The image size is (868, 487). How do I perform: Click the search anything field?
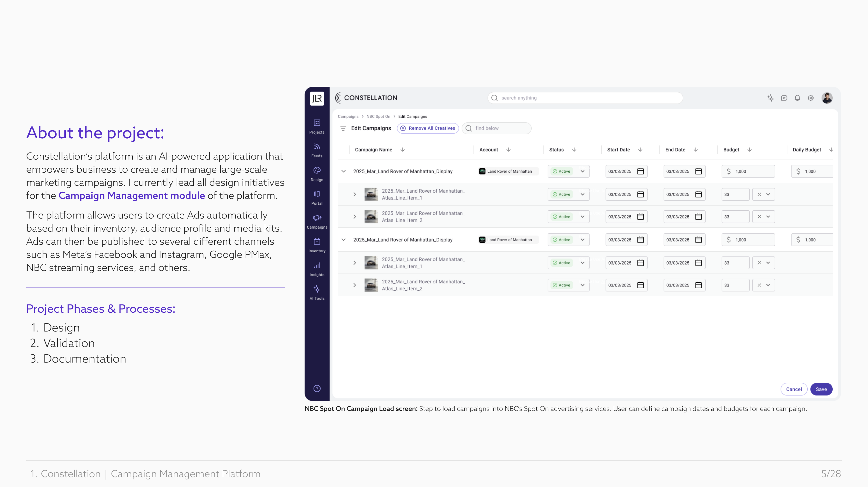click(x=585, y=98)
